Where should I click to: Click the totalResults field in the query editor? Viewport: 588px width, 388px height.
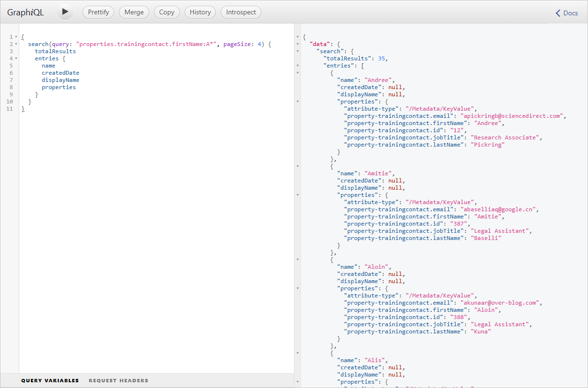click(x=55, y=51)
